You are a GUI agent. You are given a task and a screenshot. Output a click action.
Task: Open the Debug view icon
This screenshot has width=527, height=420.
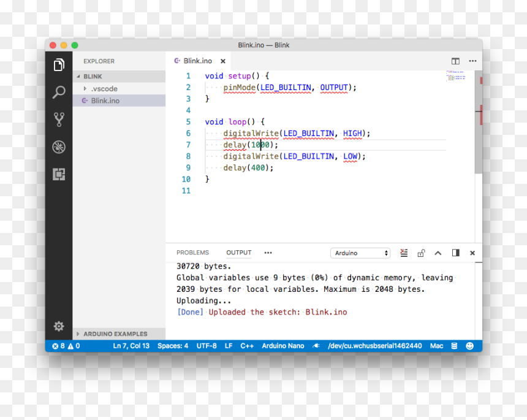point(59,147)
